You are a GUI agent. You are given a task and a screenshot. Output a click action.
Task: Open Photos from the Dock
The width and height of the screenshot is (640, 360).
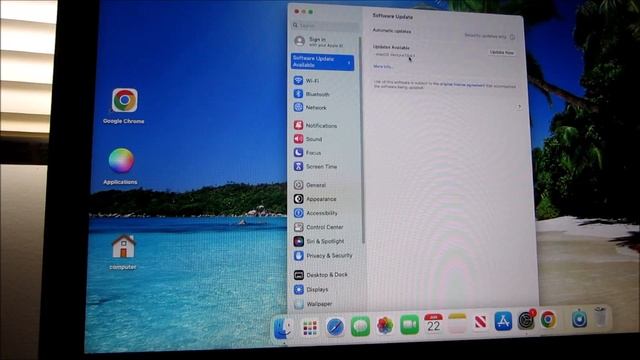[x=384, y=326]
